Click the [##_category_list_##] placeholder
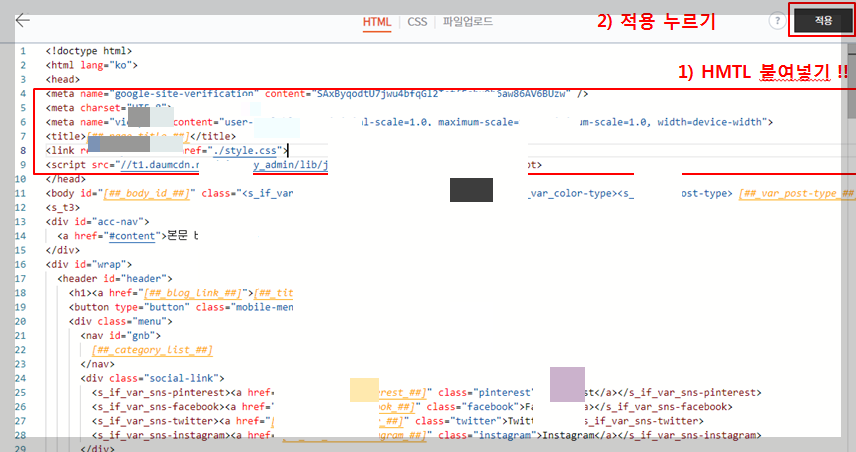 (x=152, y=350)
